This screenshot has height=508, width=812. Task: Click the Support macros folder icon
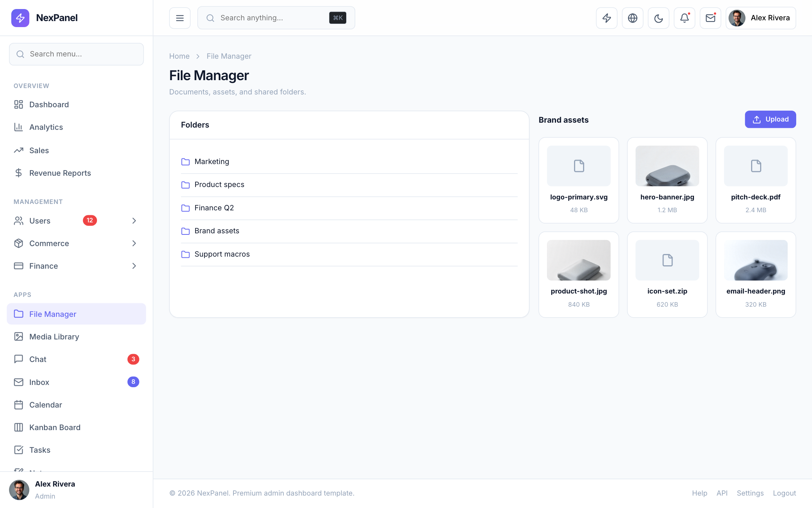(185, 254)
